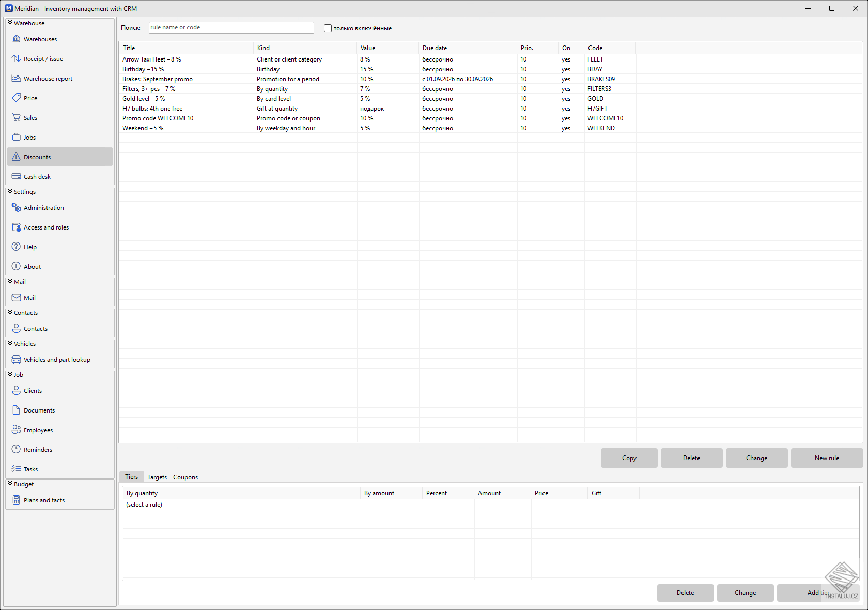The width and height of the screenshot is (868, 610).
Task: Click the Cash desk icon
Action: (17, 177)
